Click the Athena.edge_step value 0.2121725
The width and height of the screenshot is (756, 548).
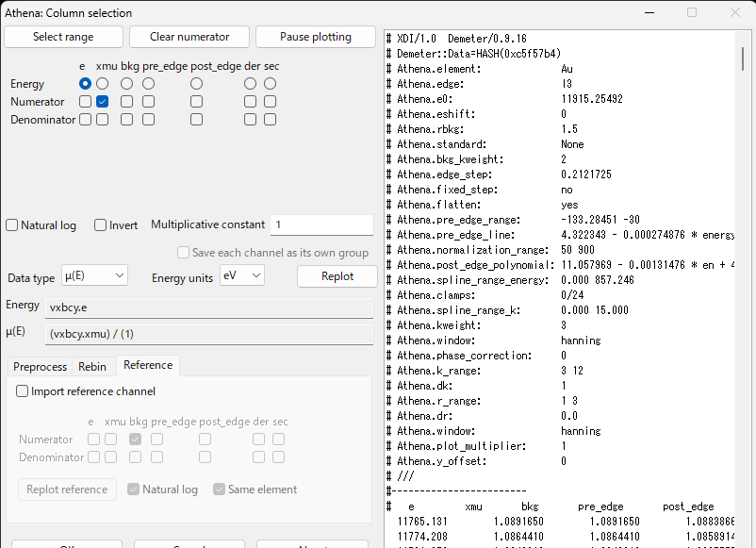pyautogui.click(x=586, y=174)
